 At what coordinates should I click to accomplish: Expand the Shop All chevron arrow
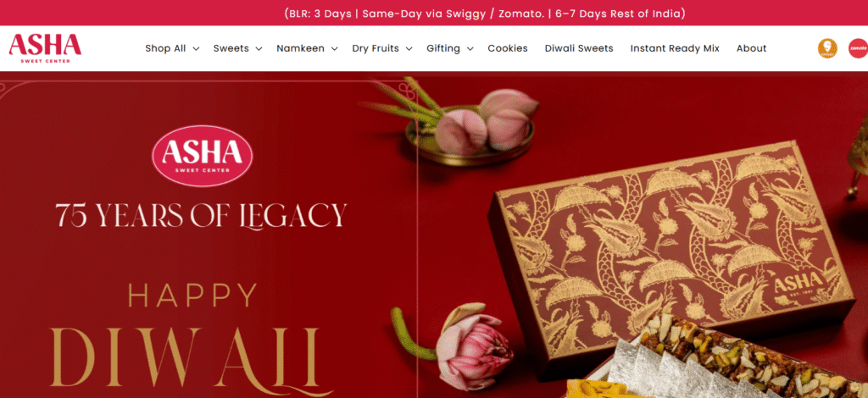[x=196, y=48]
